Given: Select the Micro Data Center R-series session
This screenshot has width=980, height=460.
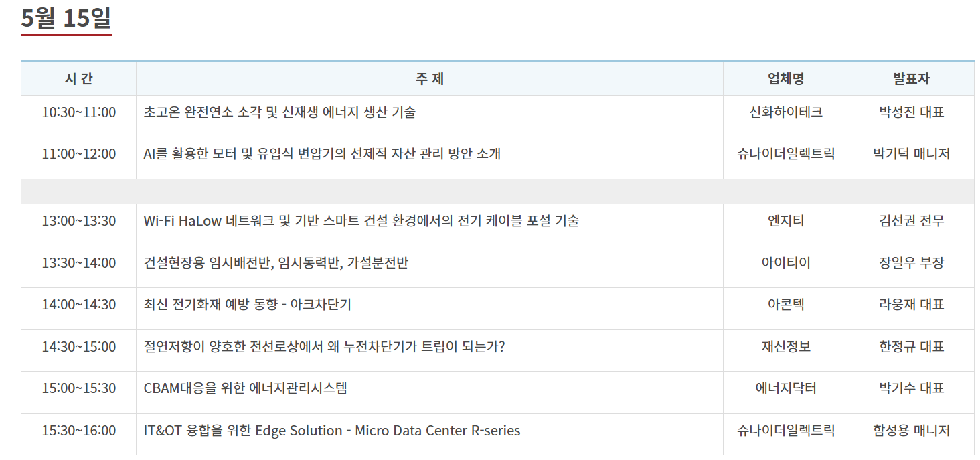Looking at the screenshot, I should pos(331,431).
